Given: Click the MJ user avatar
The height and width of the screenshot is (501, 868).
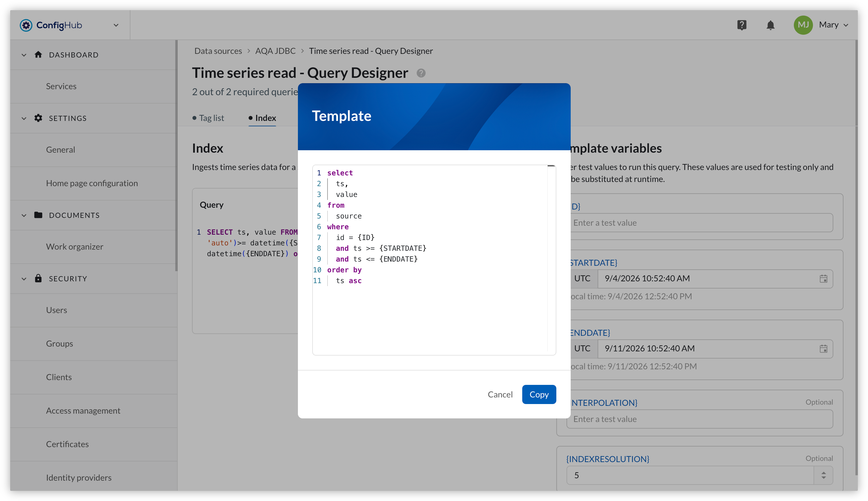Looking at the screenshot, I should (x=803, y=25).
